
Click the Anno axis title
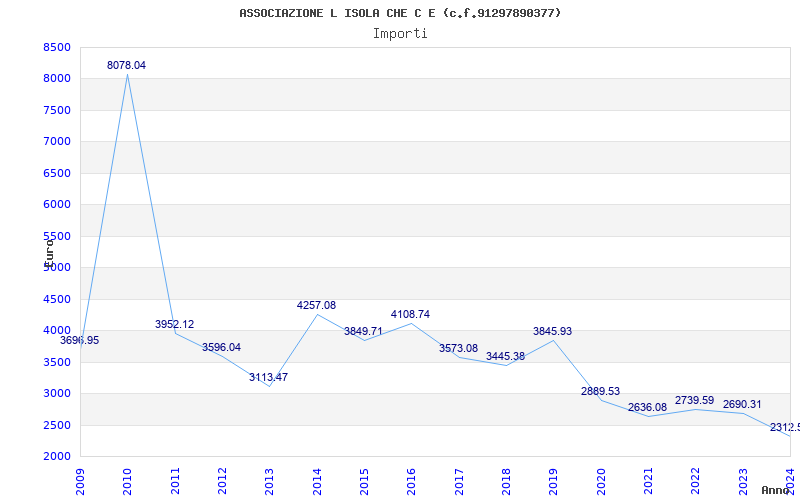click(x=776, y=490)
